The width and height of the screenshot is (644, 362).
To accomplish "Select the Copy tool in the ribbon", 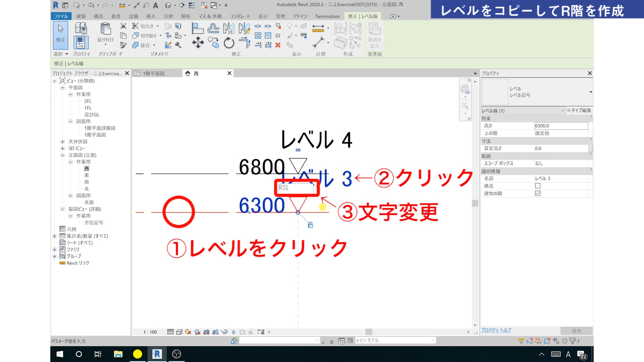I will click(213, 43).
